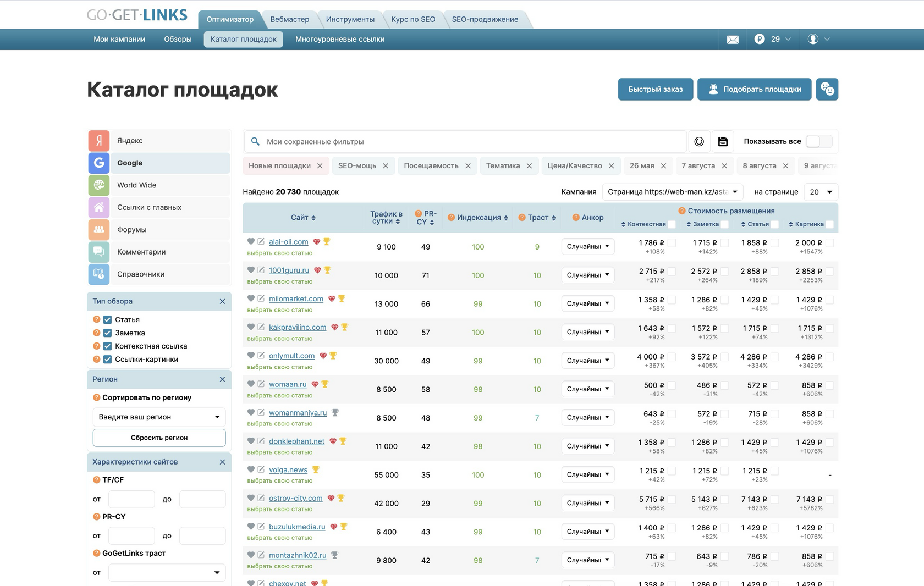
Task: Open the messages envelope icon
Action: [733, 40]
